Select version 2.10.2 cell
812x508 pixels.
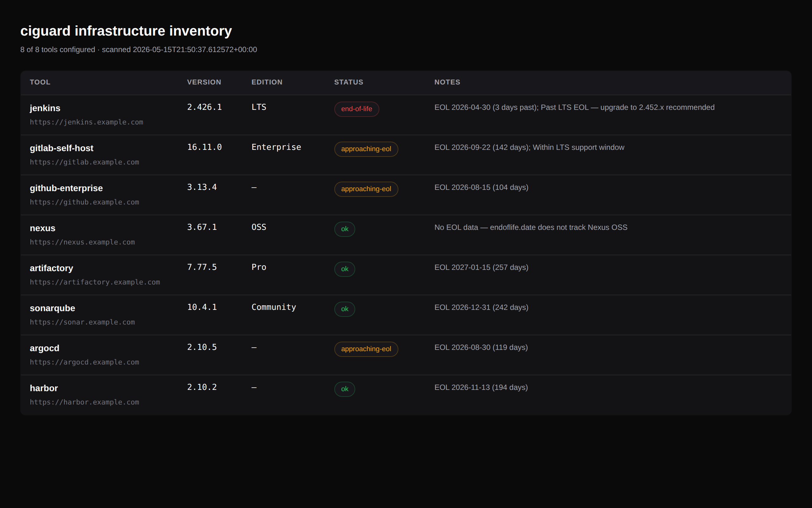point(202,387)
